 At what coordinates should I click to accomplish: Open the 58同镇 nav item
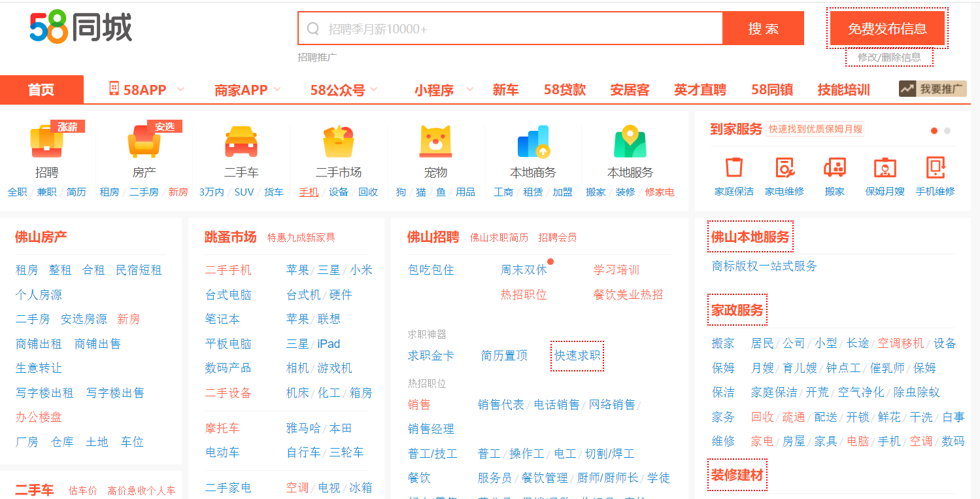click(x=773, y=90)
